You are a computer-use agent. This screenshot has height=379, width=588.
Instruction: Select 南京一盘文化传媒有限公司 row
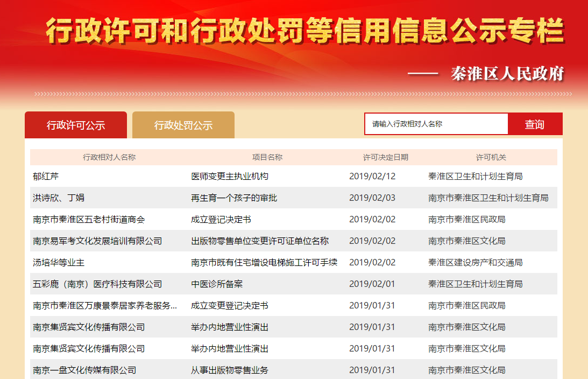click(x=84, y=370)
